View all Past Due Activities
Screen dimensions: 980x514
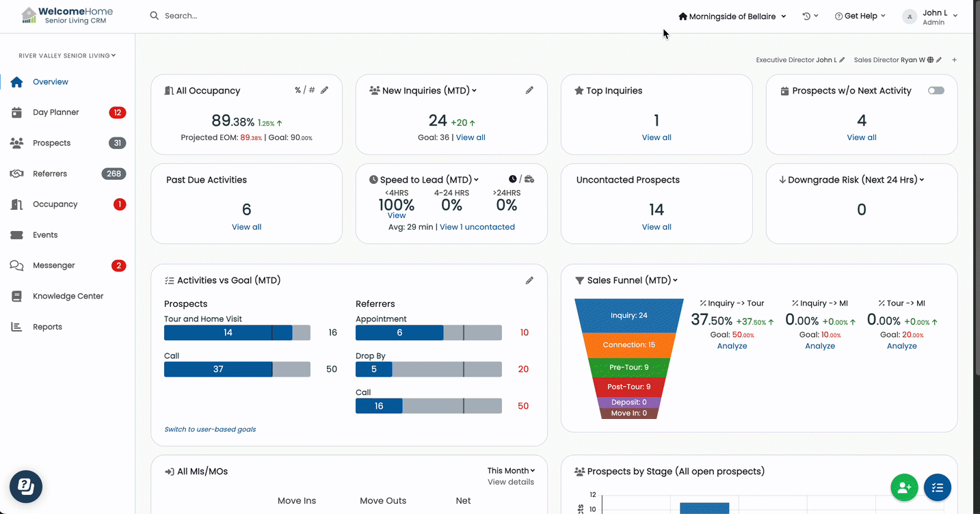click(x=247, y=227)
